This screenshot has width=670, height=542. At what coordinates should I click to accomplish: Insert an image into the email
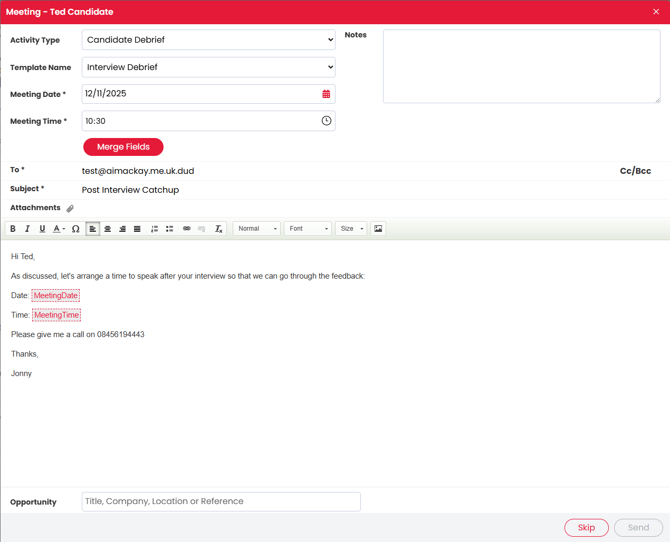point(378,229)
